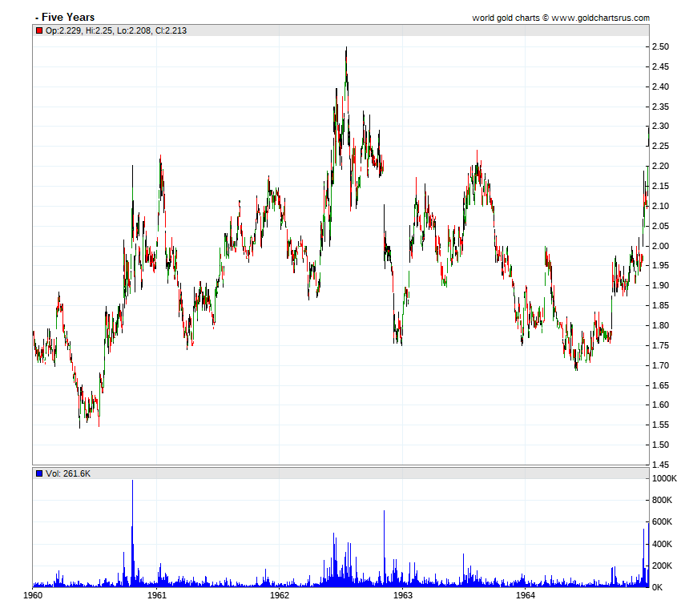Click the 'Vol: 261.6K' label
Image resolution: width=681 pixels, height=616 pixels.
68,473
